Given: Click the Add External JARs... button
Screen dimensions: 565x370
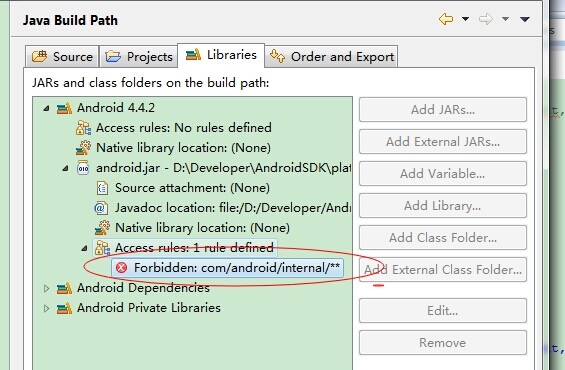Looking at the screenshot, I should tap(443, 142).
